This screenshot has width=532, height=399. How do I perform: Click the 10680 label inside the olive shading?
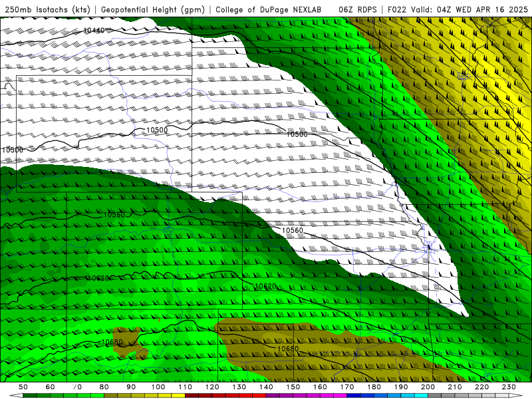pos(288,348)
